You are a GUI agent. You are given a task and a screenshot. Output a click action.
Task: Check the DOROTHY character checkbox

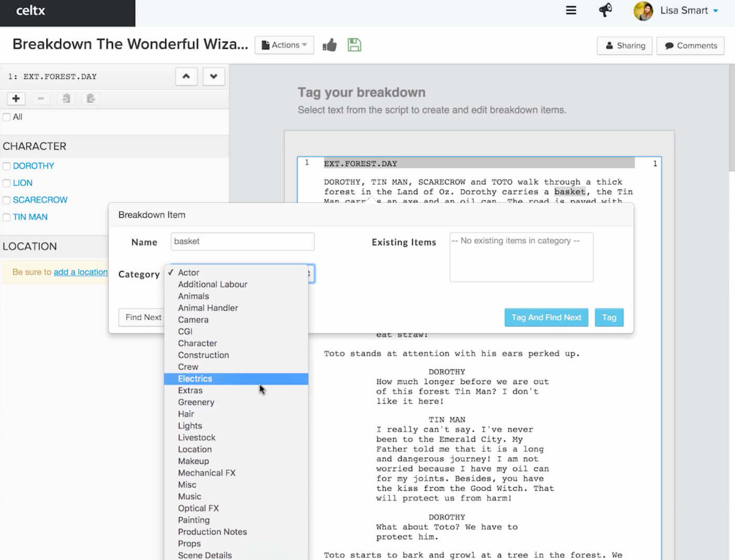click(x=6, y=166)
